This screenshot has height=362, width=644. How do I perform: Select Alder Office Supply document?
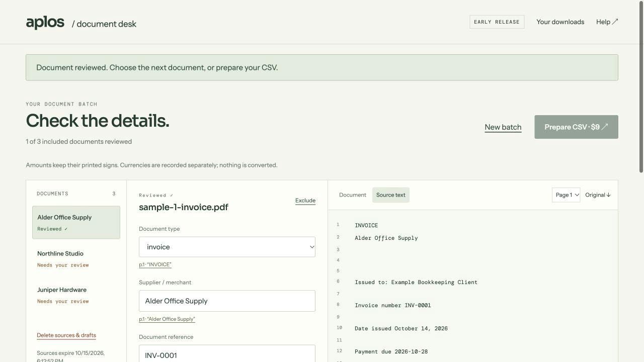point(76,222)
